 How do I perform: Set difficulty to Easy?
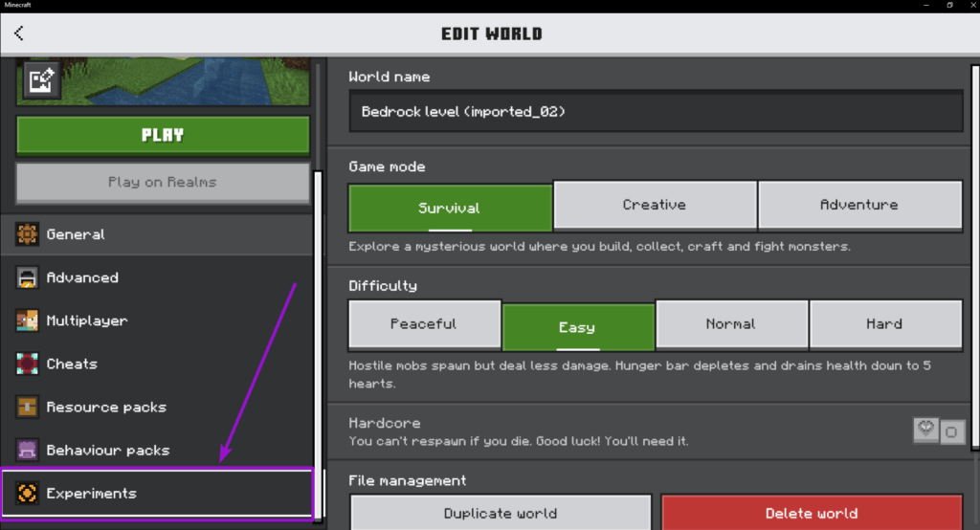click(x=578, y=327)
